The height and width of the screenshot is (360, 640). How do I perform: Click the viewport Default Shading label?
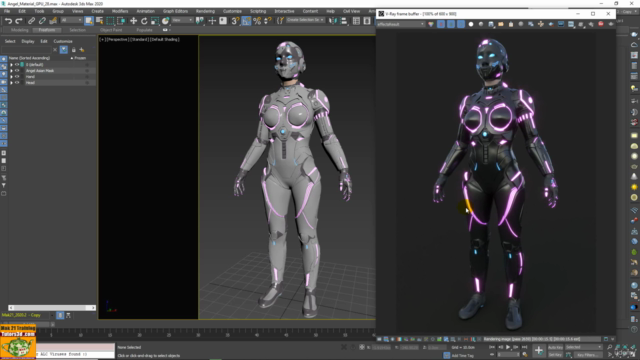[x=165, y=40]
